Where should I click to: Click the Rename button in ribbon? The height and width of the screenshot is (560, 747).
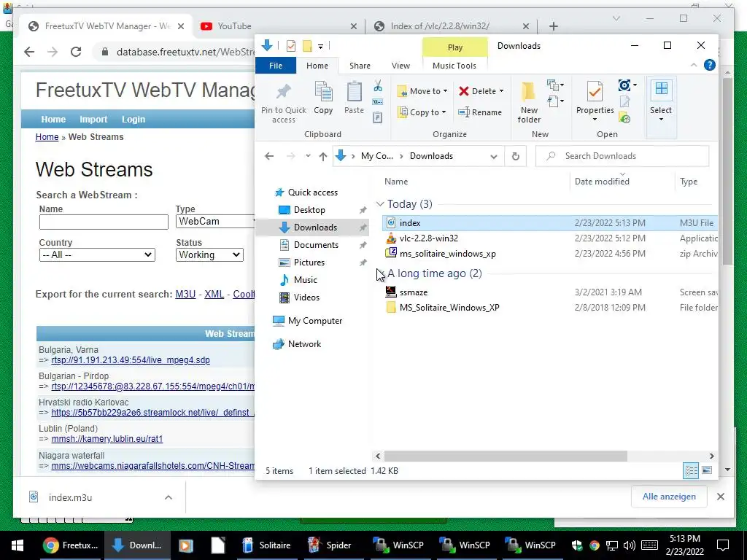480,112
